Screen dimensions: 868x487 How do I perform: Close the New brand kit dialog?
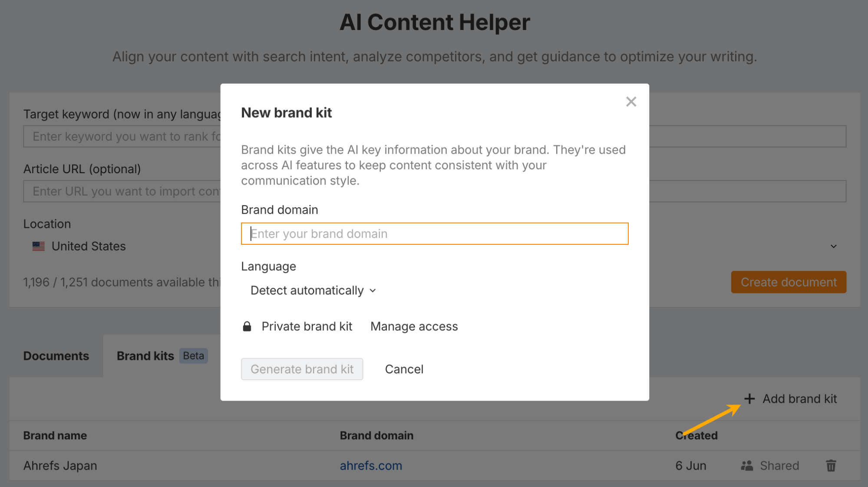(x=631, y=102)
